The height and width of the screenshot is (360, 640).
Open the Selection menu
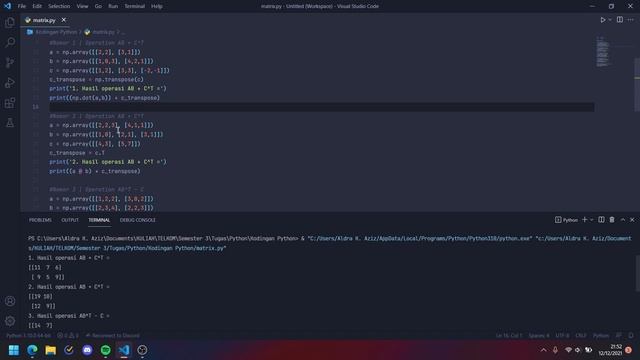(x=59, y=6)
